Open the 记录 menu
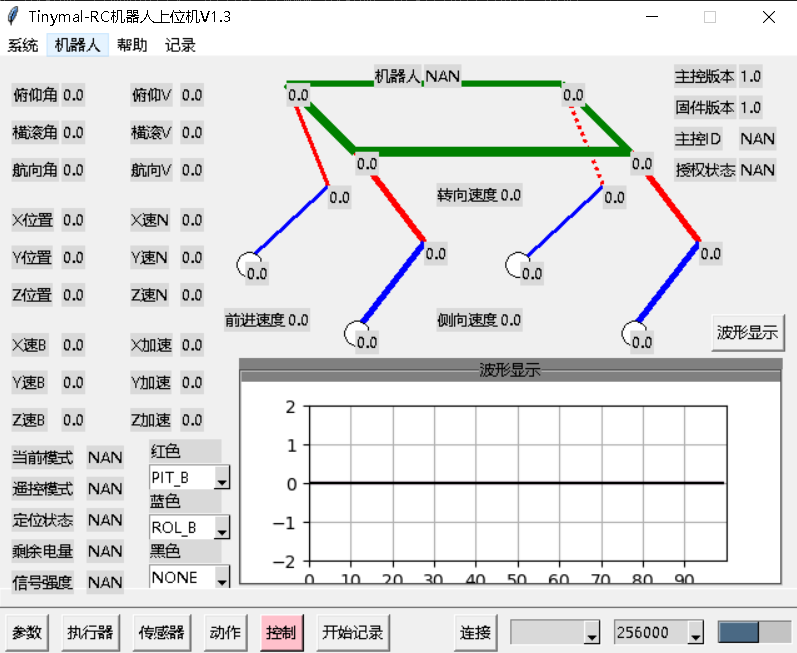 click(x=180, y=45)
